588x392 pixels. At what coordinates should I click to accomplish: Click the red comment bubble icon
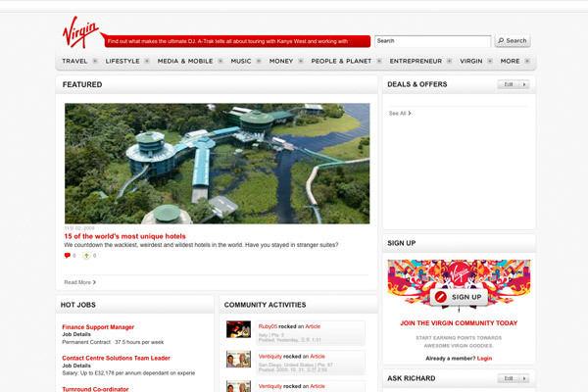coord(68,256)
